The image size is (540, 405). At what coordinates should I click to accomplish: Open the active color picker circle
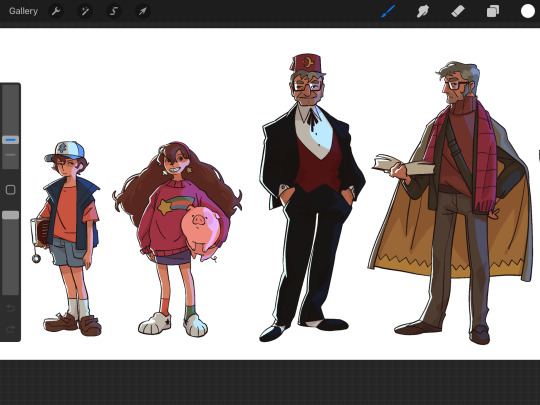coord(527,11)
